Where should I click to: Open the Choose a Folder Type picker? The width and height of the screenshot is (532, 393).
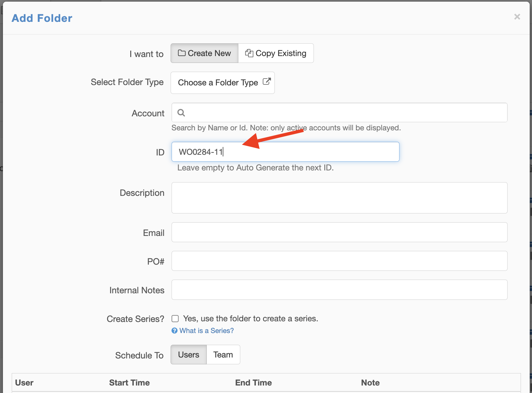click(x=223, y=83)
